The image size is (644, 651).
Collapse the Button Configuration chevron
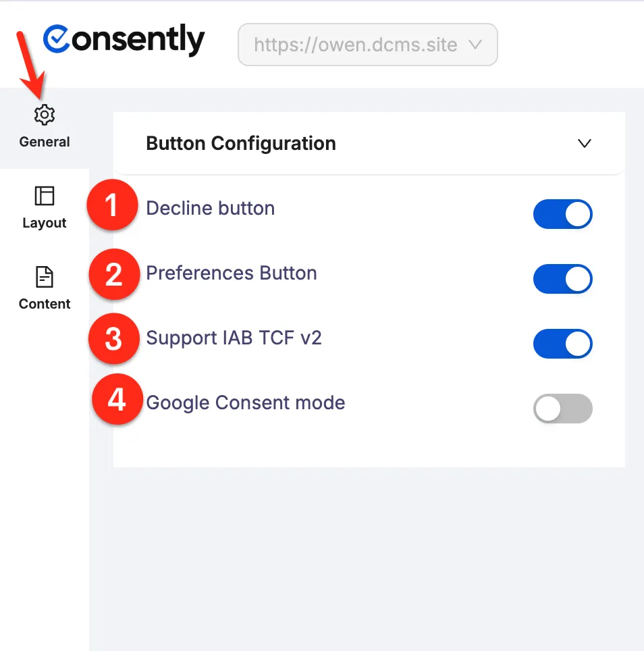pos(585,143)
